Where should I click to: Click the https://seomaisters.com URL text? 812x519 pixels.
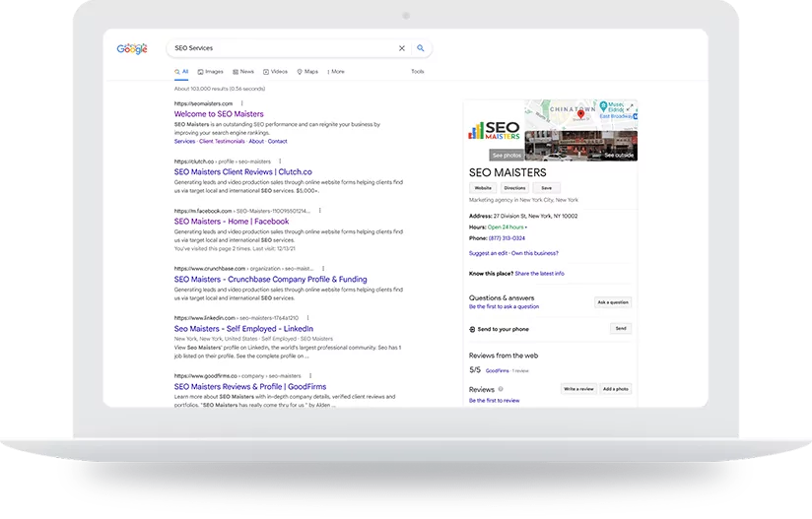pos(204,103)
